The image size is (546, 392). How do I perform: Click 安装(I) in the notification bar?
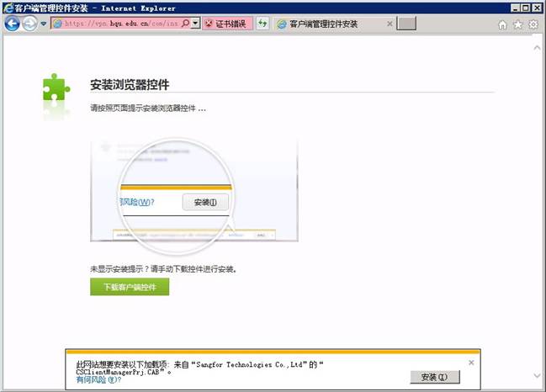pyautogui.click(x=435, y=376)
